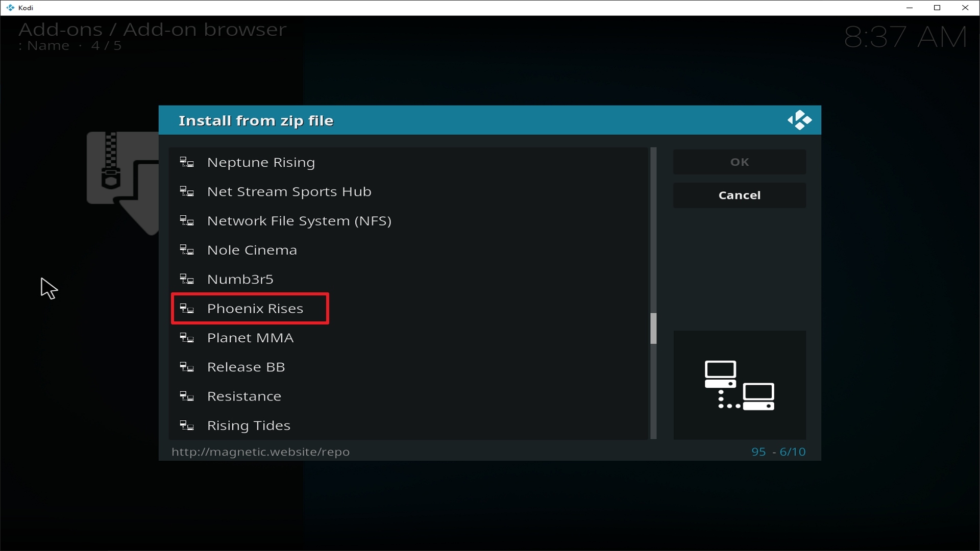Click the network icon beside Rising Tides
980x551 pixels.
click(187, 425)
